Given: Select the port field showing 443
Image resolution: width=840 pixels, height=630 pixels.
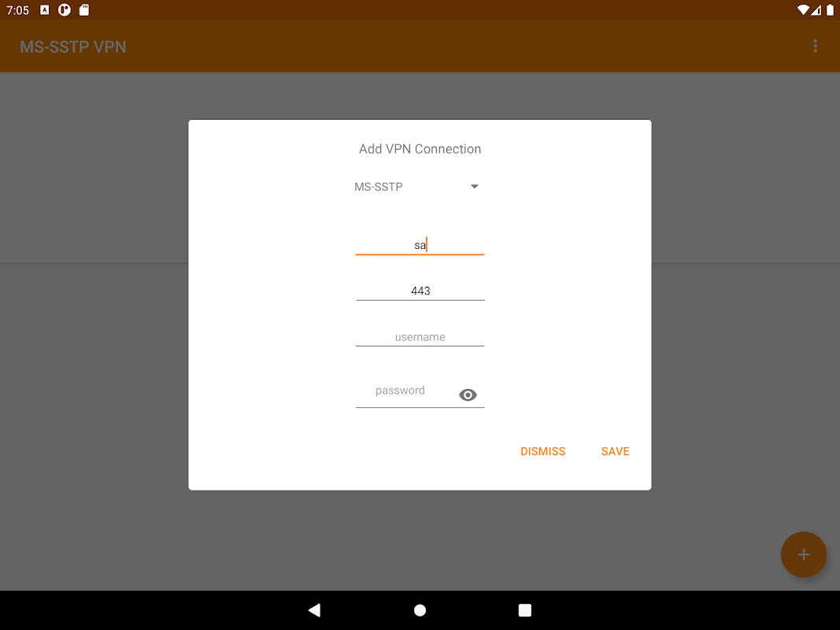Looking at the screenshot, I should coord(420,291).
